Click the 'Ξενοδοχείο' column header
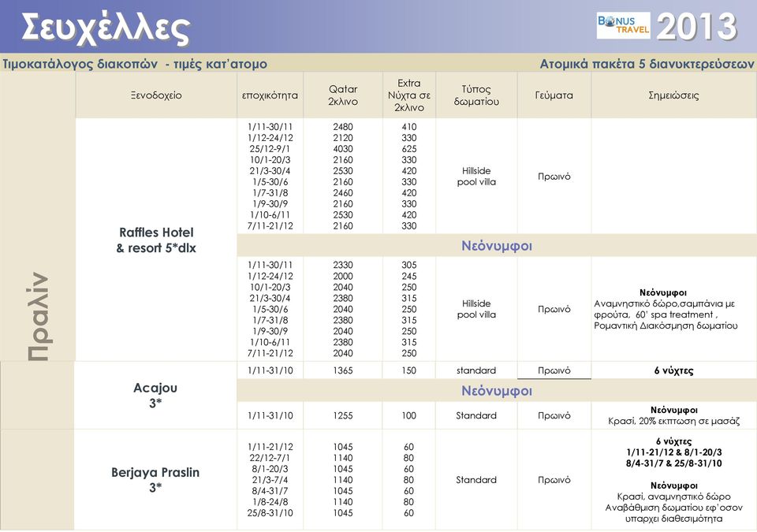Viewport: 757px width, 532px height. click(x=156, y=95)
